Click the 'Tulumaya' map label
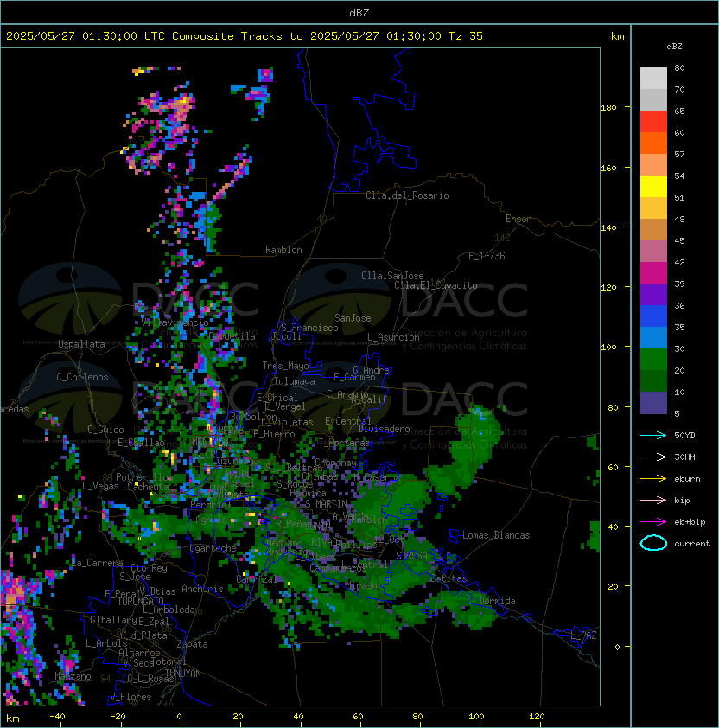The image size is (719, 728). click(x=295, y=381)
